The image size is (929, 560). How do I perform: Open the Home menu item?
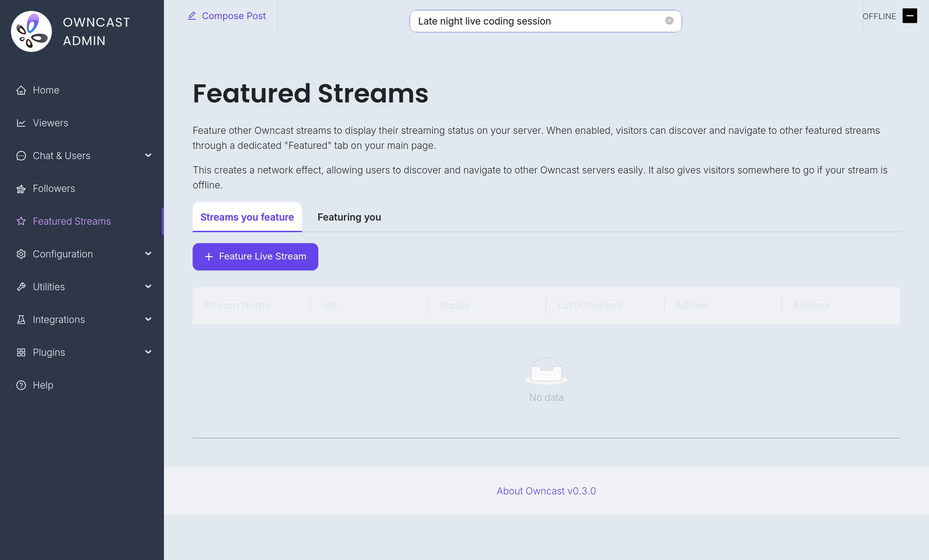point(81,91)
